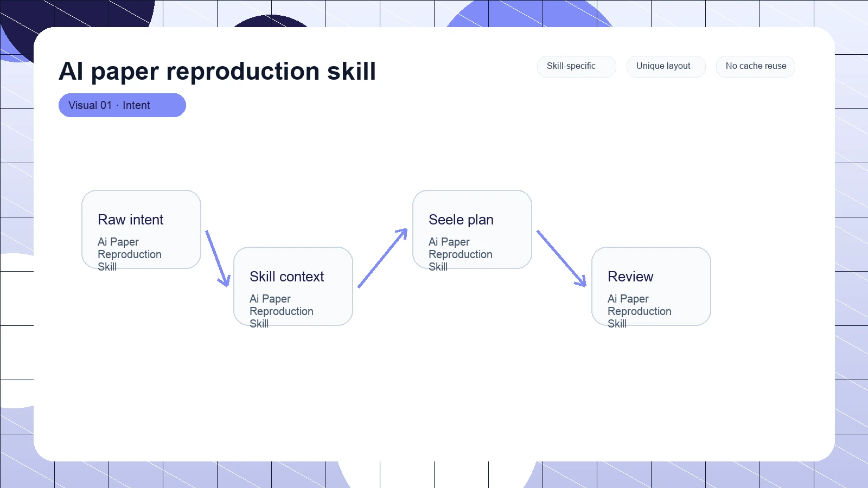Screen dimensions: 868x488
Task: Select the Skill context card
Action: pos(293,286)
